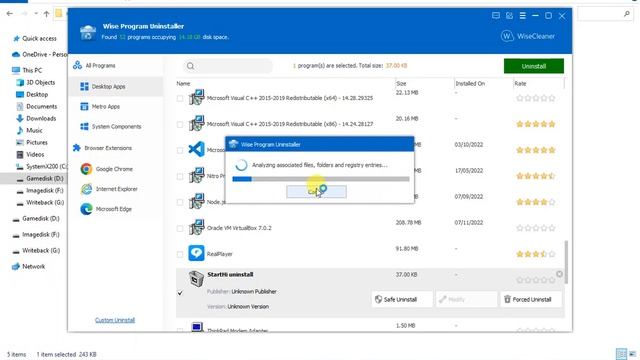The width and height of the screenshot is (640, 360).
Task: Click Explorer Up arrow
Action: (x=47, y=14)
